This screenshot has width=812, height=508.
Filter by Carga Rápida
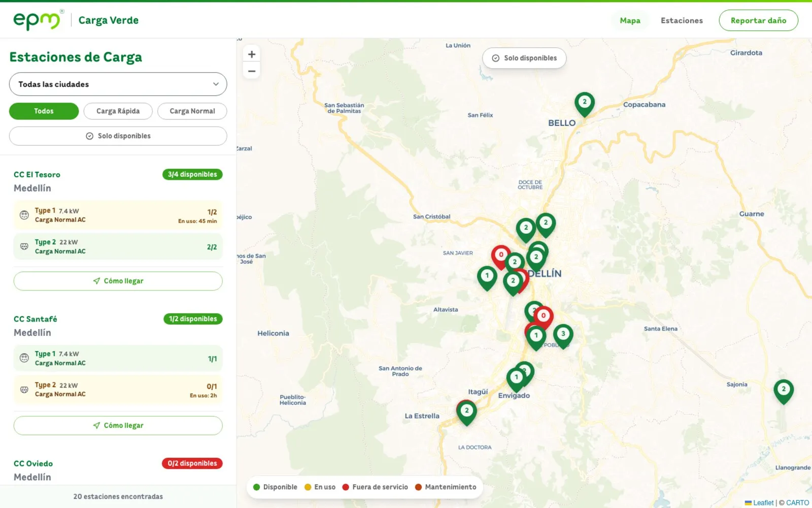(118, 111)
